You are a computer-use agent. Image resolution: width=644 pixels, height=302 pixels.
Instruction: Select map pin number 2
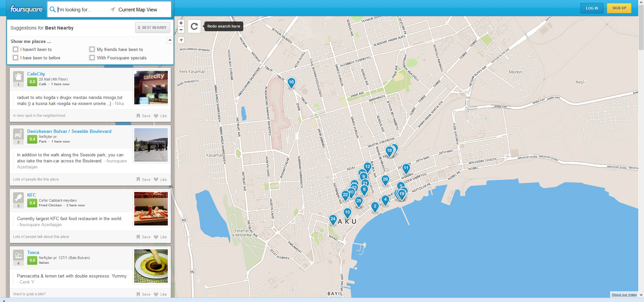pyautogui.click(x=375, y=207)
